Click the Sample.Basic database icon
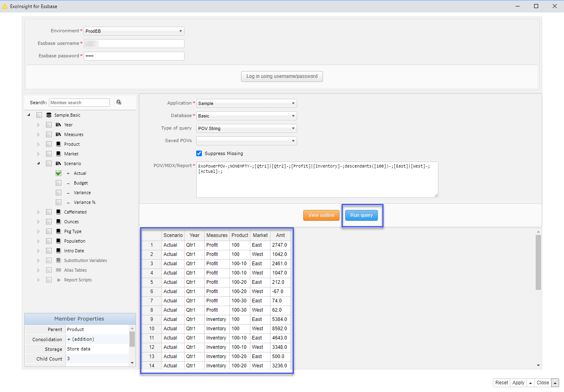 [49, 115]
